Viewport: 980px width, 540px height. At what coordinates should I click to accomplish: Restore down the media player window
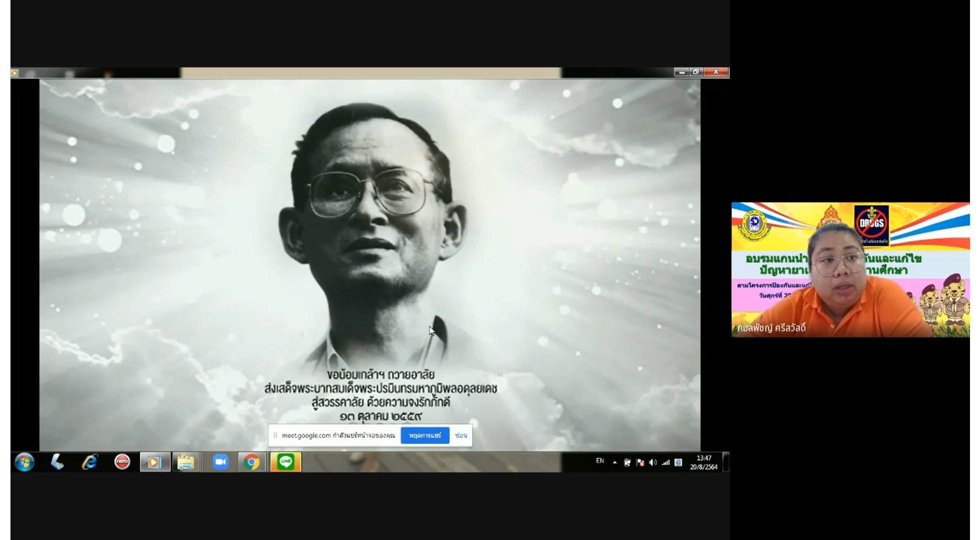pos(696,72)
